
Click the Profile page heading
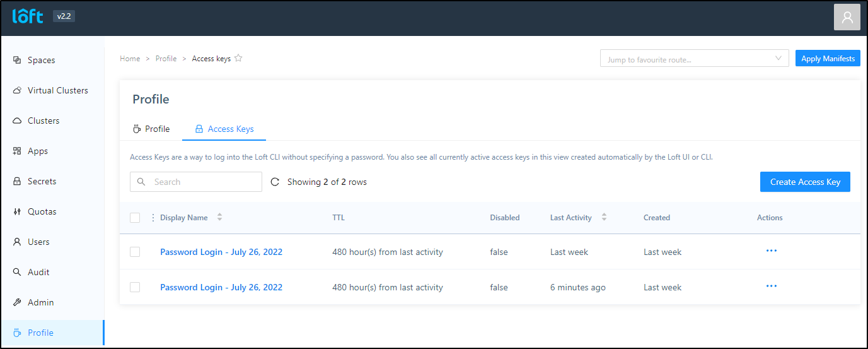[151, 99]
